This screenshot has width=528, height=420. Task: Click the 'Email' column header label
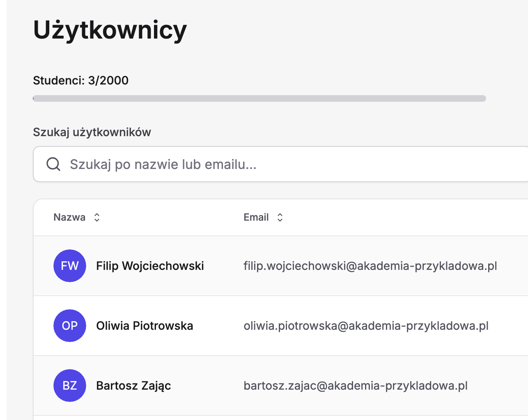click(x=256, y=217)
